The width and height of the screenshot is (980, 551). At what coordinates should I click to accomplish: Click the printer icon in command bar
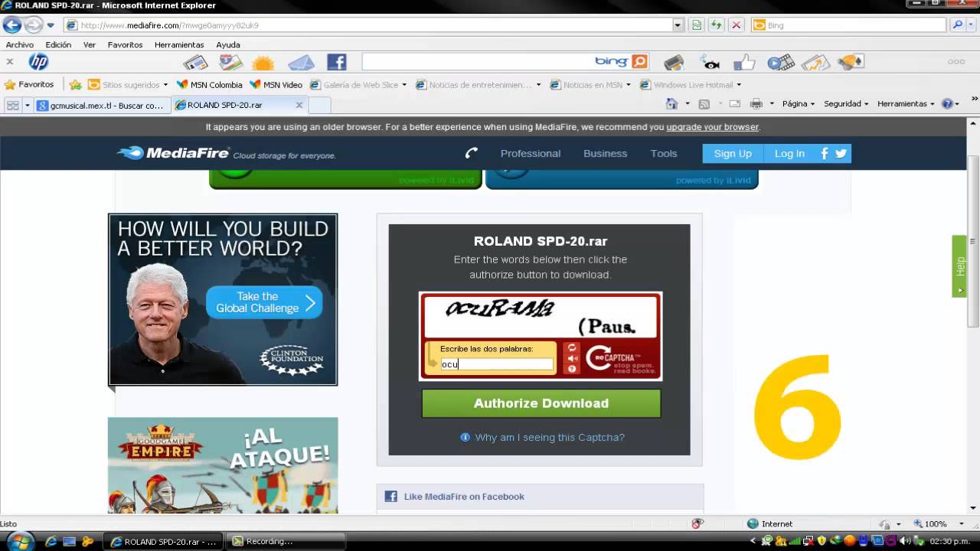[x=756, y=103]
